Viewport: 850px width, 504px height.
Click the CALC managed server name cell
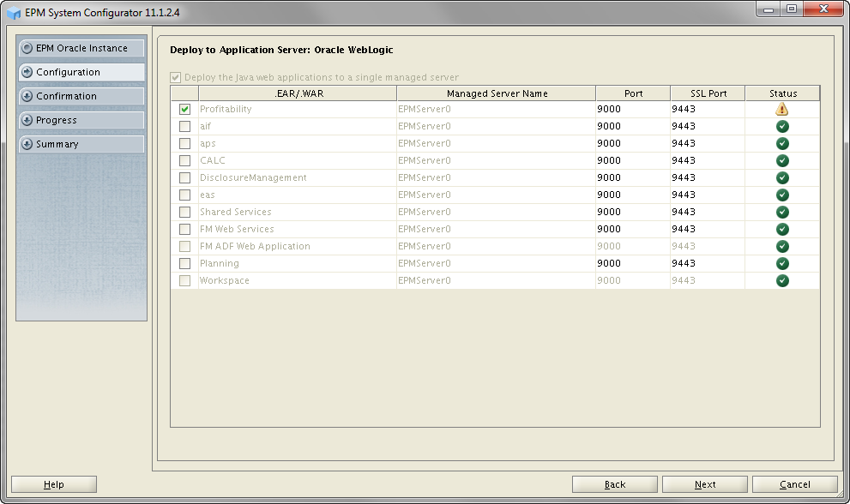497,160
